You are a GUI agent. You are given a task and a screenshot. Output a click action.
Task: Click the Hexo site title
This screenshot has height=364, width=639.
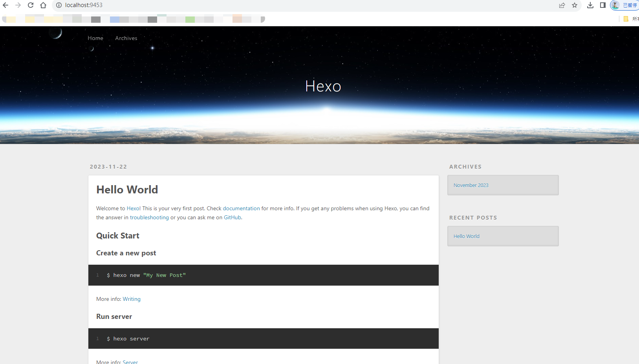[x=323, y=86]
